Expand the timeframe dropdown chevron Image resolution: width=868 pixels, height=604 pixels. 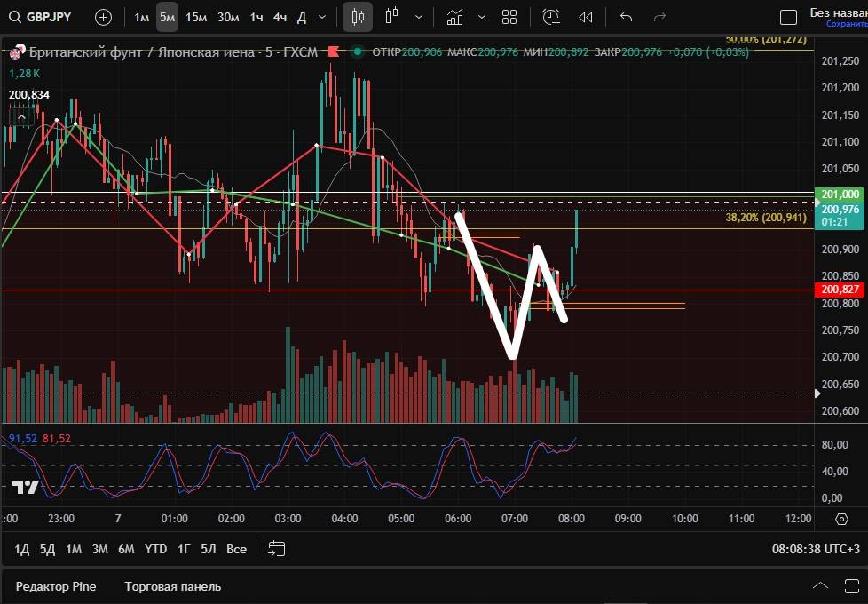(x=322, y=17)
